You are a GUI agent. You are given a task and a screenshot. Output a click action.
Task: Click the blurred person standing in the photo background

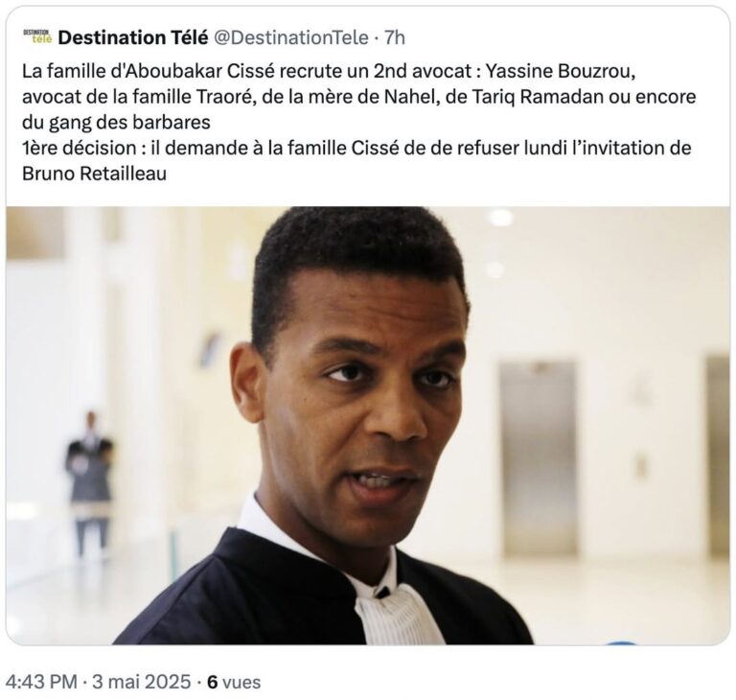90,484
